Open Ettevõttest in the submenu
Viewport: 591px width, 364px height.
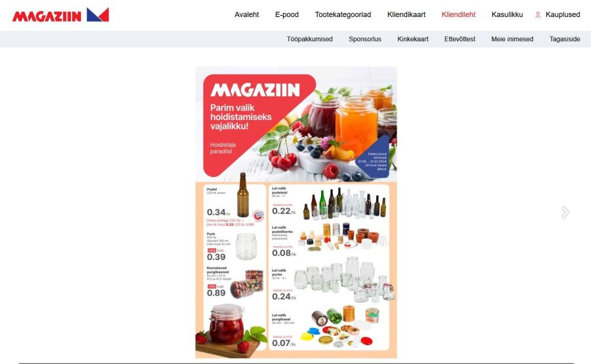460,39
